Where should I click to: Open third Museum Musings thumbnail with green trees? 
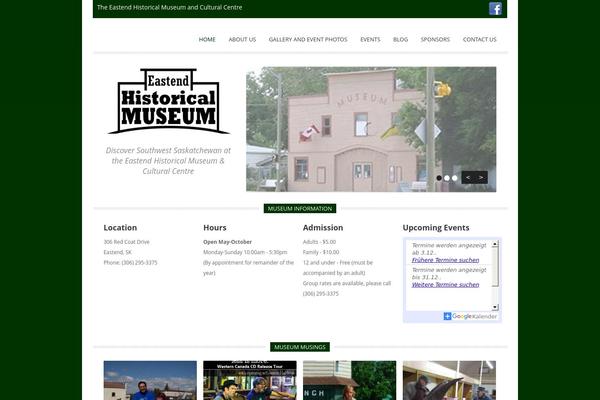pos(349,380)
